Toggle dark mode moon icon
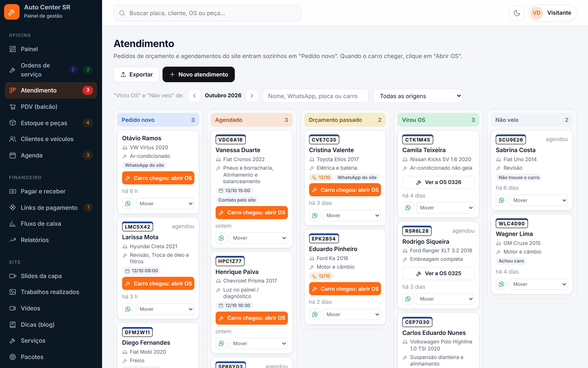The image size is (588, 368). pos(517,13)
